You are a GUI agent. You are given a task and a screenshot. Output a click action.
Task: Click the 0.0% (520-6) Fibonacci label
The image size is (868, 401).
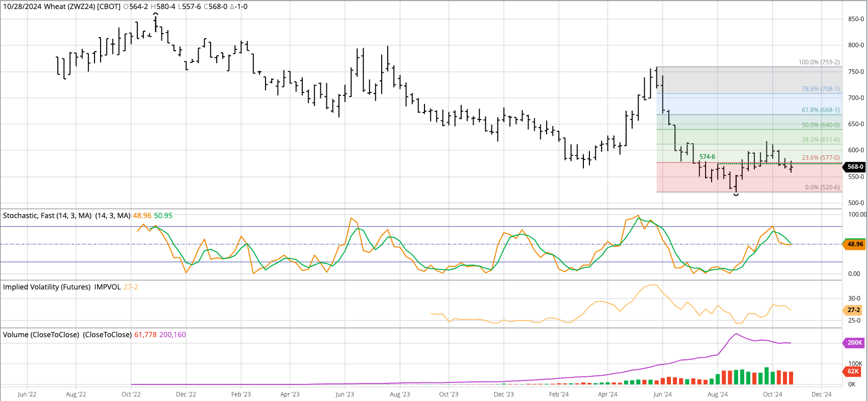822,187
